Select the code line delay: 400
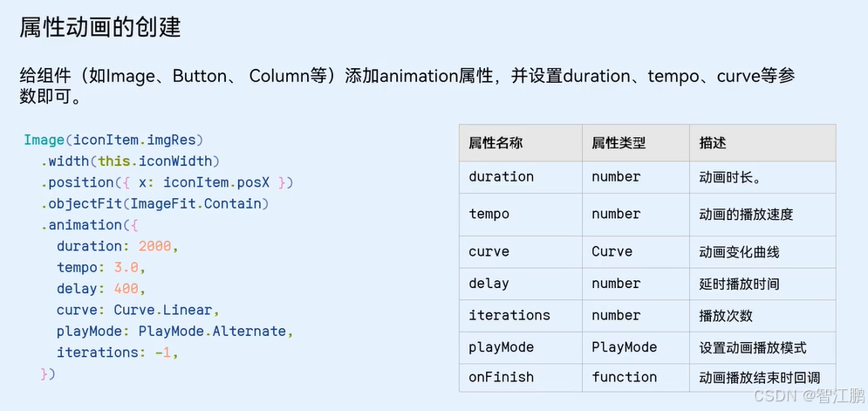Image resolution: width=868 pixels, height=411 pixels. tap(100, 289)
